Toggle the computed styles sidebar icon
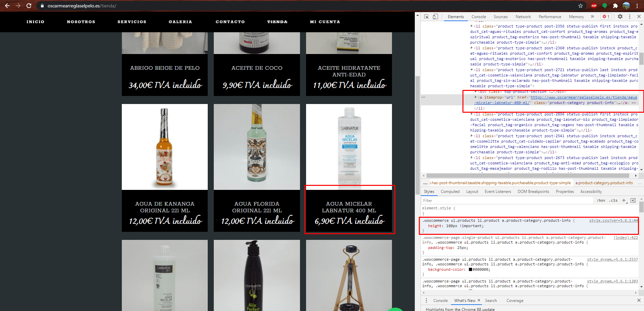This screenshot has height=311, width=644. point(633,200)
